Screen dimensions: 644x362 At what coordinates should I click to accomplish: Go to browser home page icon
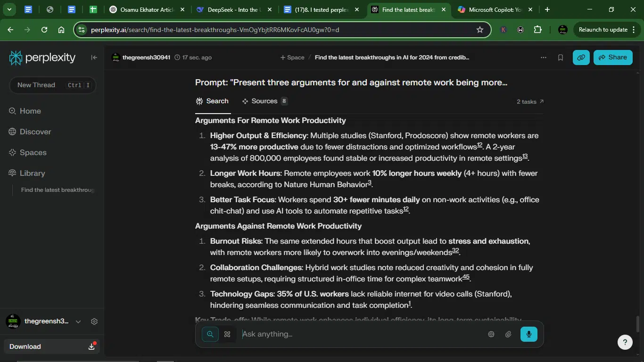(x=61, y=30)
